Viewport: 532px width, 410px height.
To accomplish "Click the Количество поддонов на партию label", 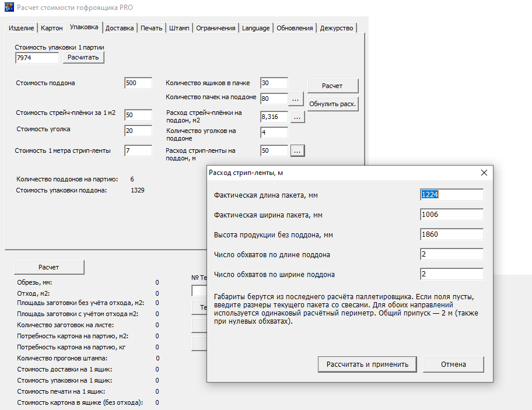I will pos(67,179).
